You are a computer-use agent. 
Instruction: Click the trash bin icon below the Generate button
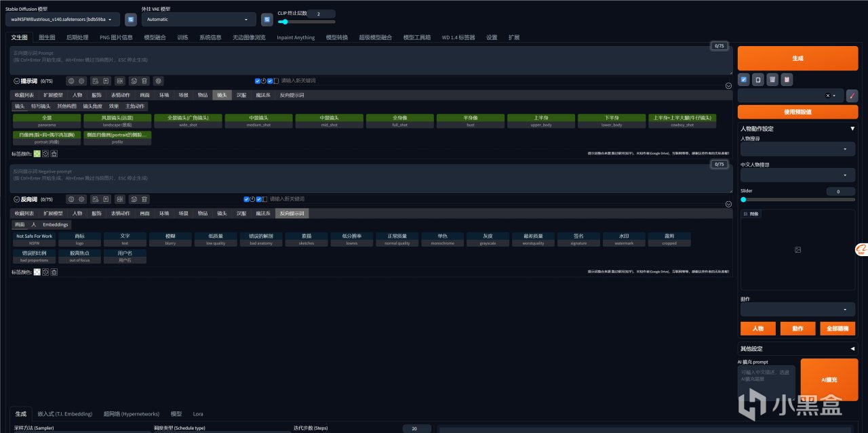coord(772,80)
